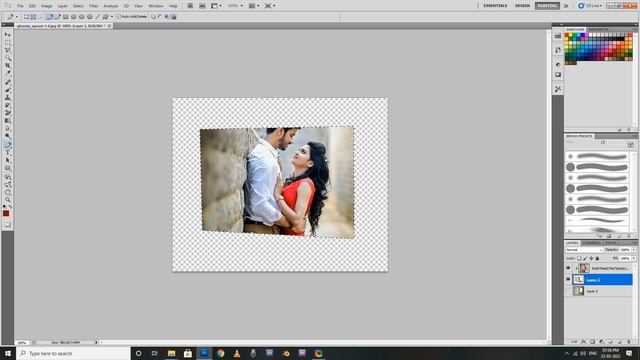Switch to Painting workspace
Screen dimensions: 640x360
click(547, 6)
